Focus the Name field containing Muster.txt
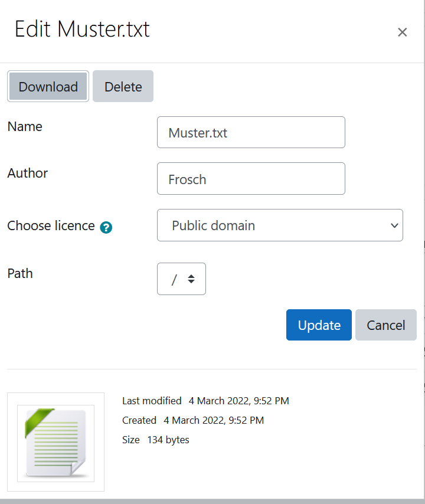Image resolution: width=425 pixels, height=504 pixels. pos(251,132)
